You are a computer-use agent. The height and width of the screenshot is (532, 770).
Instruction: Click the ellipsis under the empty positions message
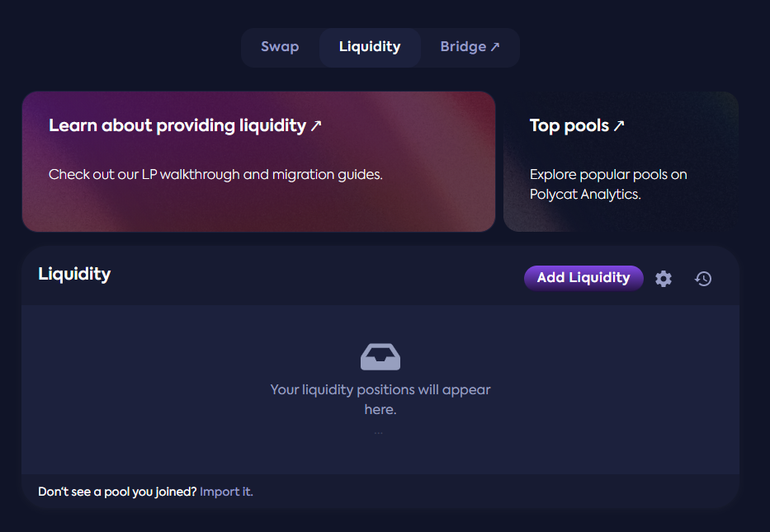pos(379,431)
